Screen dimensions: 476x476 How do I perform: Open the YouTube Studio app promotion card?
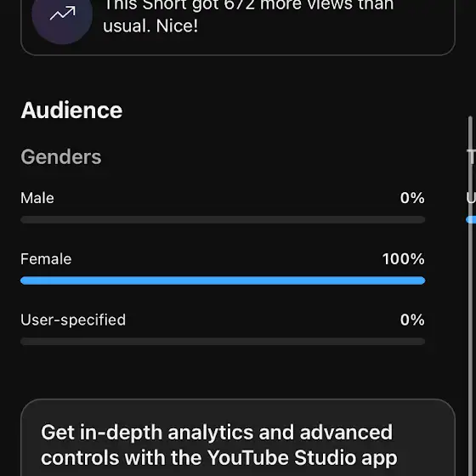pos(238,438)
